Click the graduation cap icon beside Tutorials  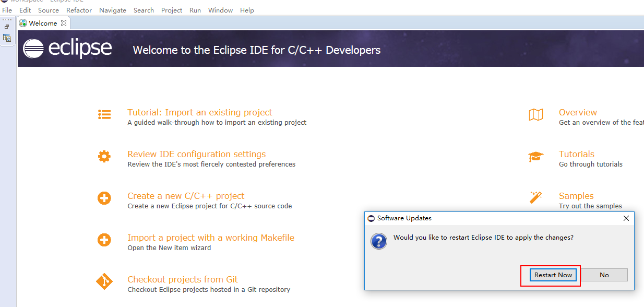tap(536, 157)
